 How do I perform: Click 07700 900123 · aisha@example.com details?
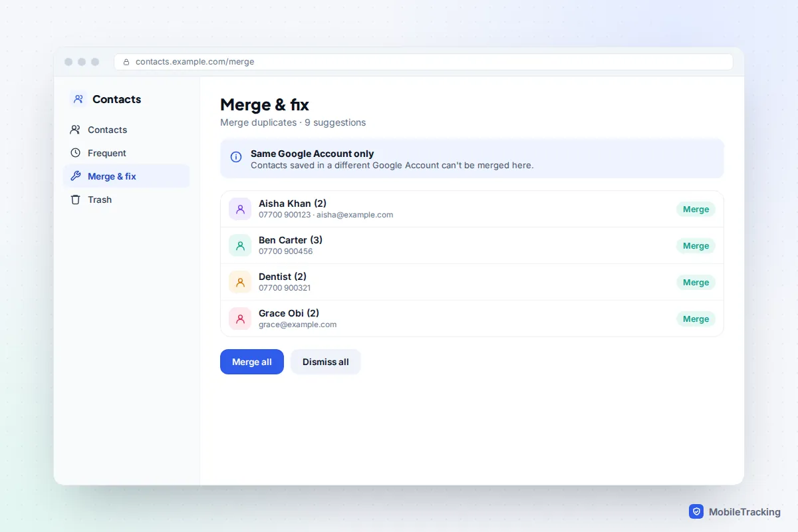(326, 215)
